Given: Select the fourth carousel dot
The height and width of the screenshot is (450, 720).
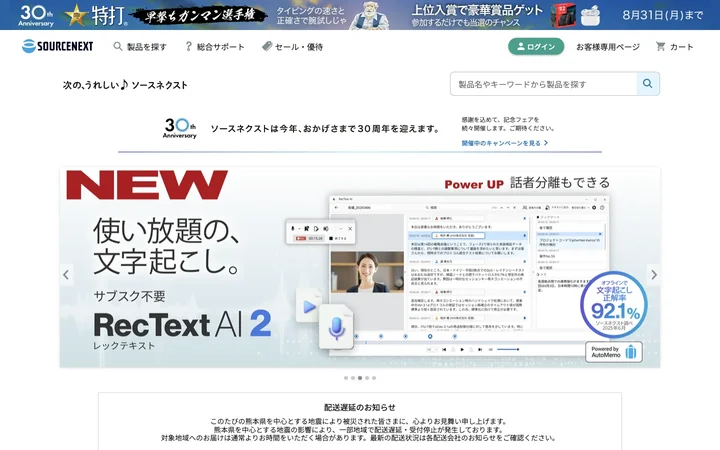Looking at the screenshot, I should coord(367,378).
